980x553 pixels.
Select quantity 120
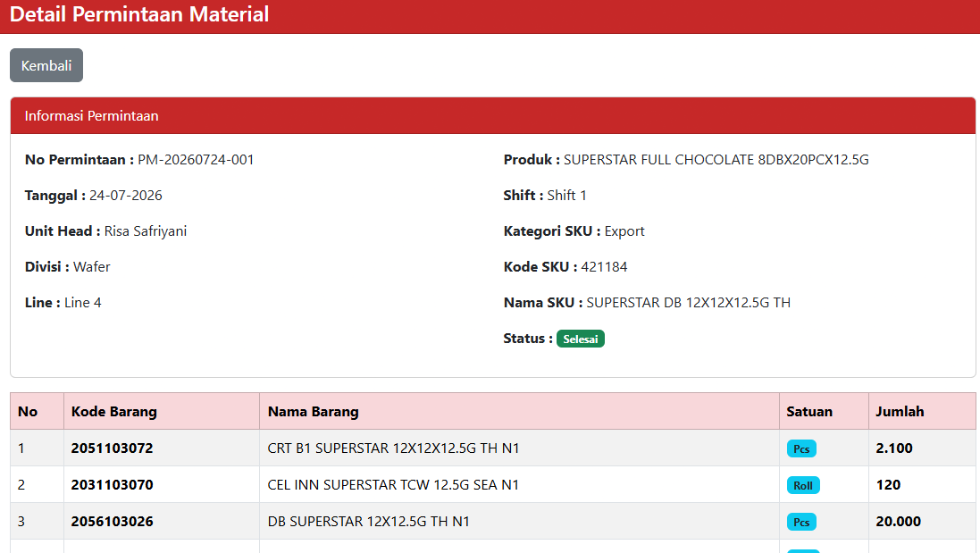(887, 485)
